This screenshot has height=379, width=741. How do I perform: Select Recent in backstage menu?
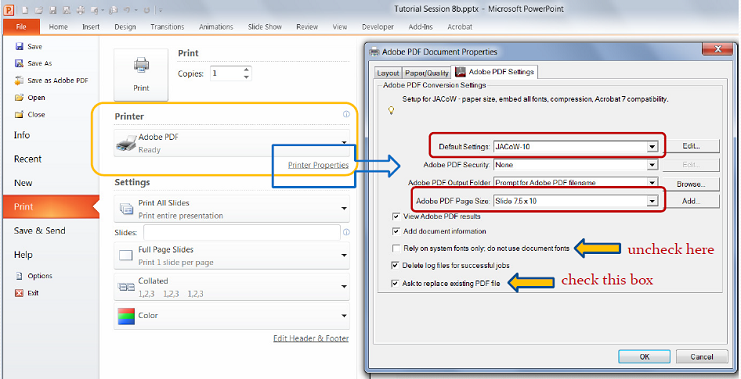tap(28, 159)
